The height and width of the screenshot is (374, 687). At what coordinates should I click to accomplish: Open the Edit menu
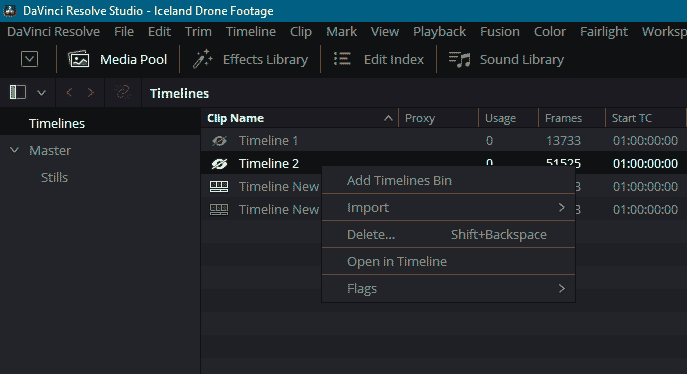[159, 32]
